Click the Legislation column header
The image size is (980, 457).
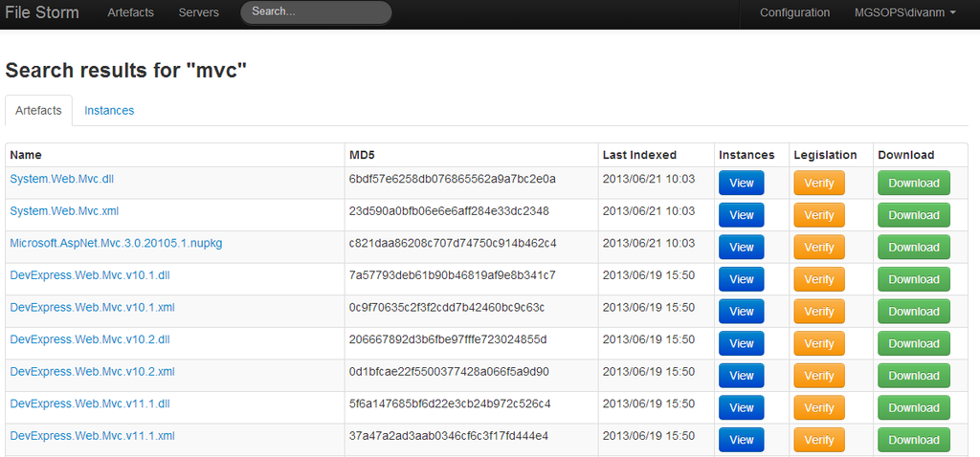click(825, 155)
